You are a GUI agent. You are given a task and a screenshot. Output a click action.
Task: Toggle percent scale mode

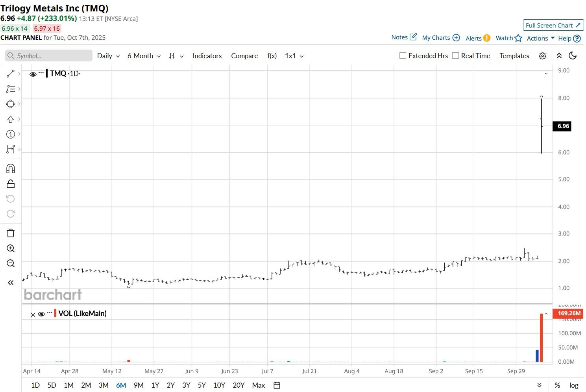click(x=557, y=385)
